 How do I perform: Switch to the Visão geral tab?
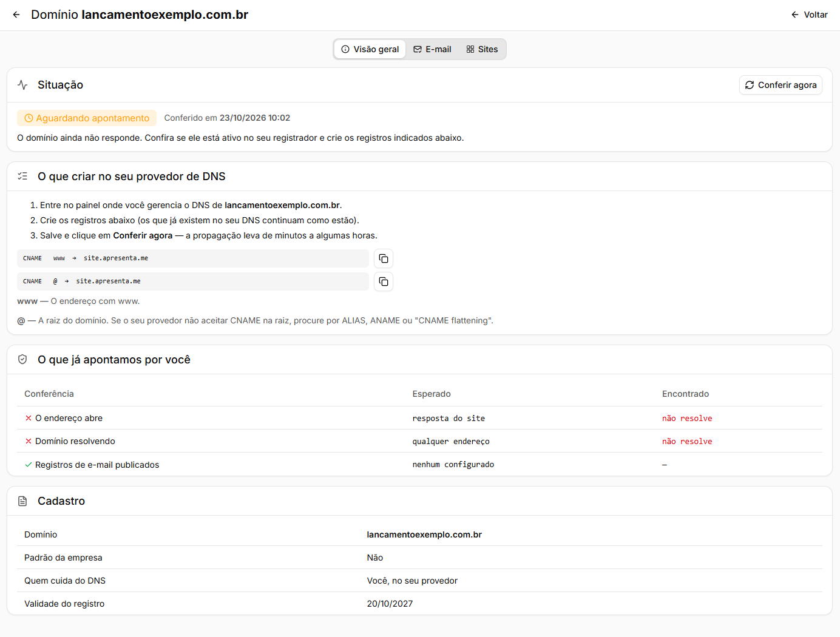(370, 49)
